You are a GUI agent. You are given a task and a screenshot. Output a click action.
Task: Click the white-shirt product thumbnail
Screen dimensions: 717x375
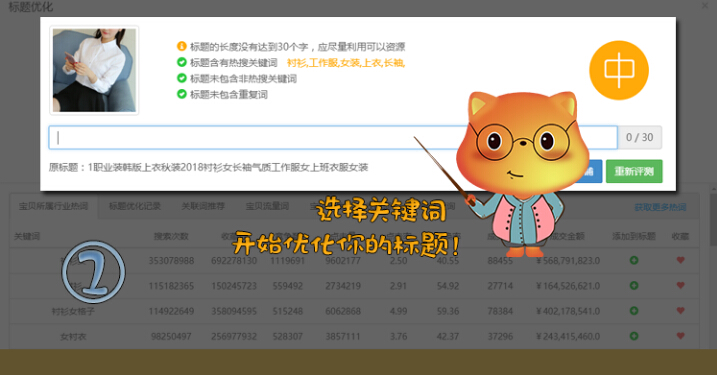pos(94,70)
